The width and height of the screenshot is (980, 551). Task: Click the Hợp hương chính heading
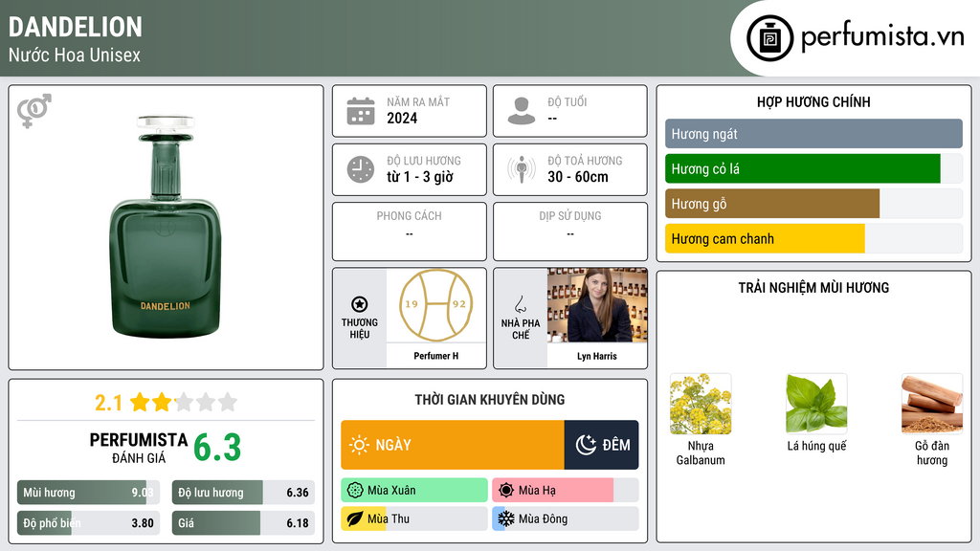point(813,101)
